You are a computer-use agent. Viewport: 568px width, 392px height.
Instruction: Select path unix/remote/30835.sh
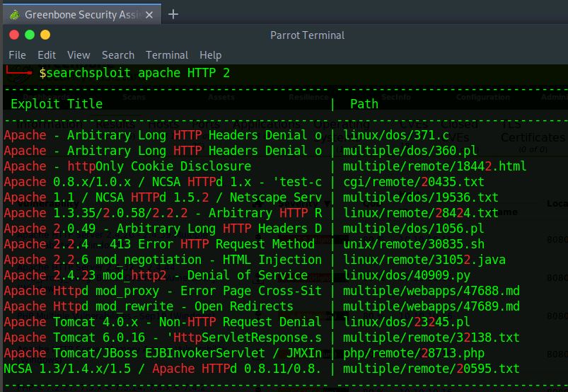click(414, 244)
